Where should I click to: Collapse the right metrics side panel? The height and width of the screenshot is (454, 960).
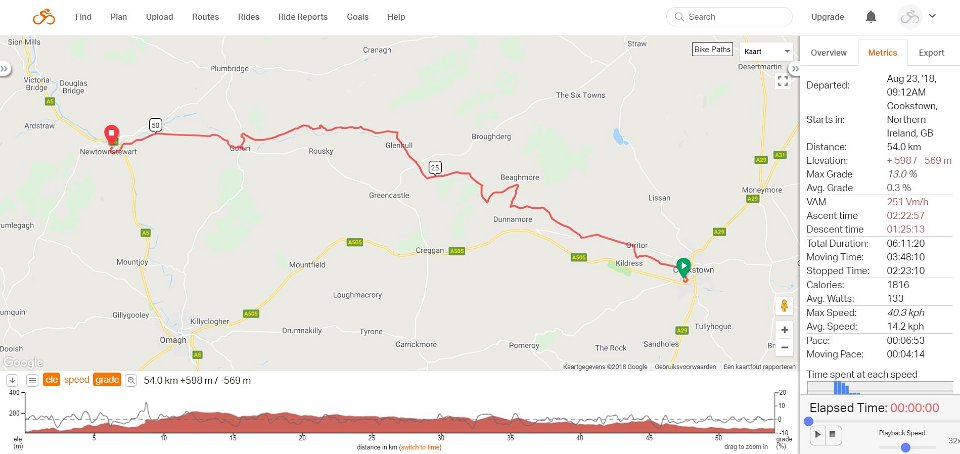click(795, 69)
